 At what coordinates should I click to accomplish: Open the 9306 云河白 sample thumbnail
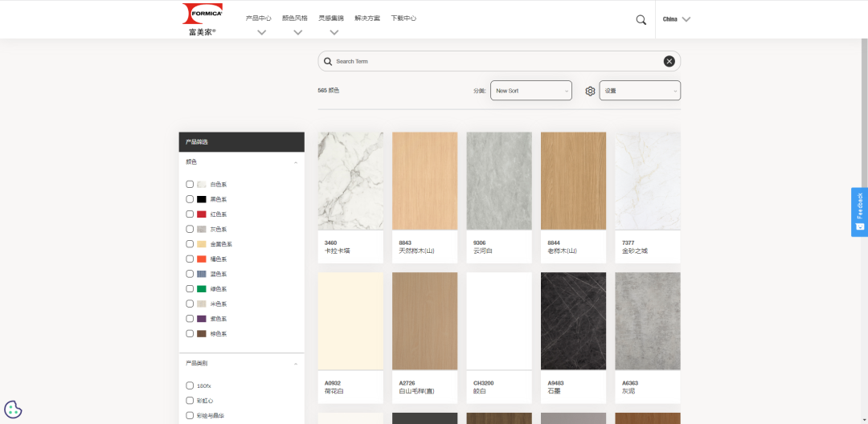pos(499,181)
